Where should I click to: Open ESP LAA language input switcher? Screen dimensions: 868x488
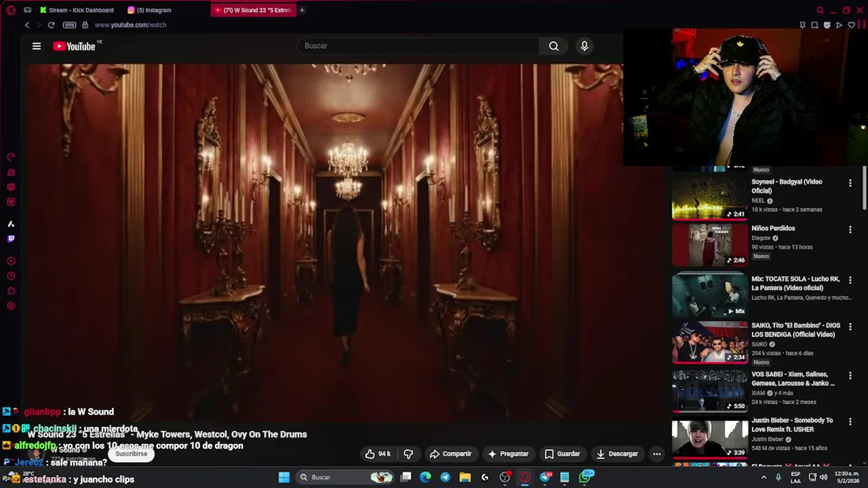[796, 477]
